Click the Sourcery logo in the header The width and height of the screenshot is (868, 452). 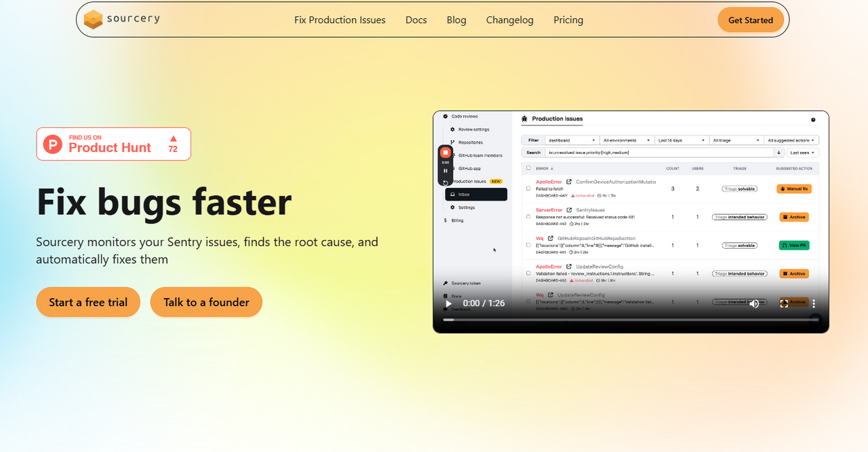point(122,19)
